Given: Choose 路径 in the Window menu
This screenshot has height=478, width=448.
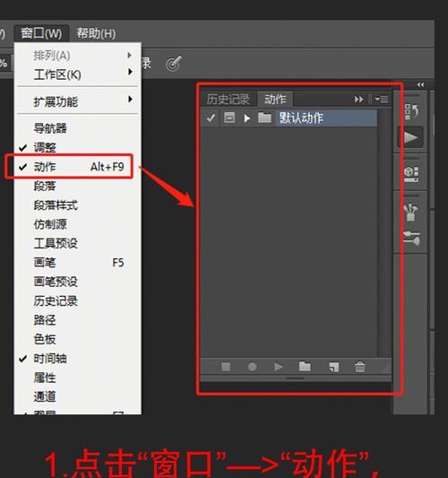Looking at the screenshot, I should point(78,320).
